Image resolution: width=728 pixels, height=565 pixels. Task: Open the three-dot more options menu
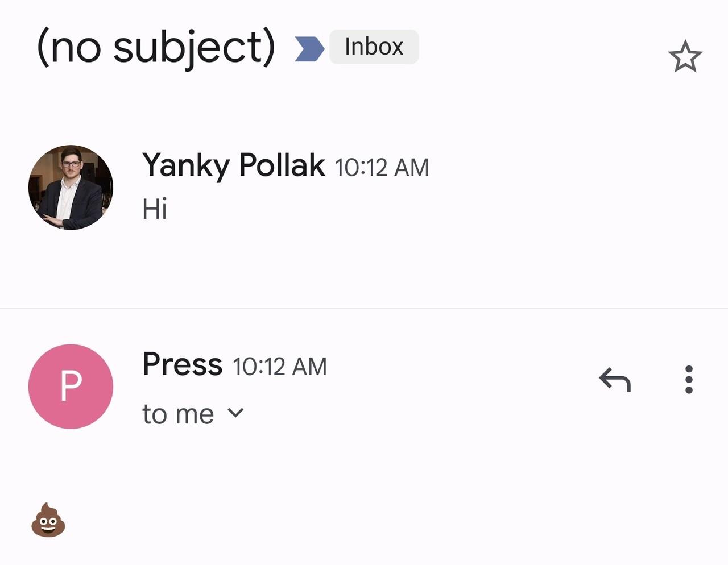coord(689,379)
